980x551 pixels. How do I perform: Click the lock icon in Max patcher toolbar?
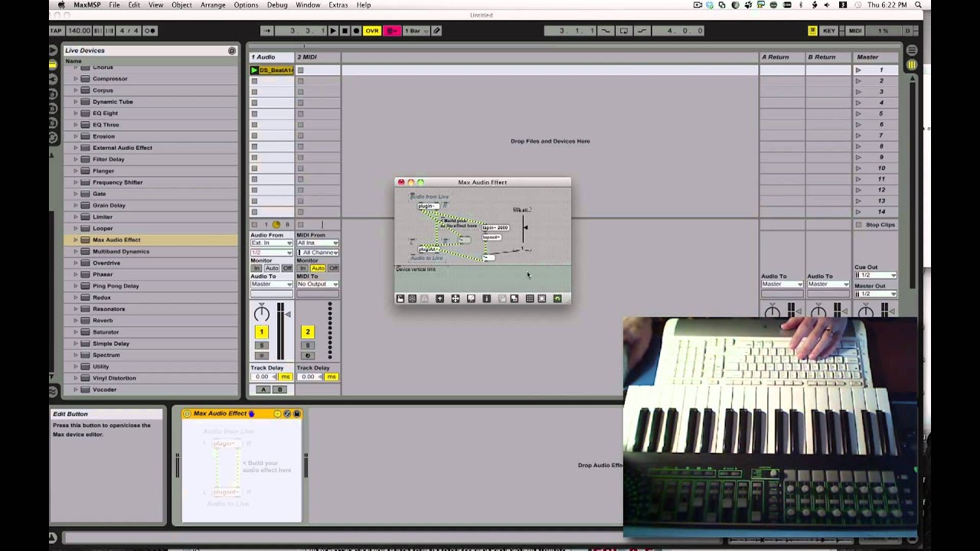coord(400,298)
